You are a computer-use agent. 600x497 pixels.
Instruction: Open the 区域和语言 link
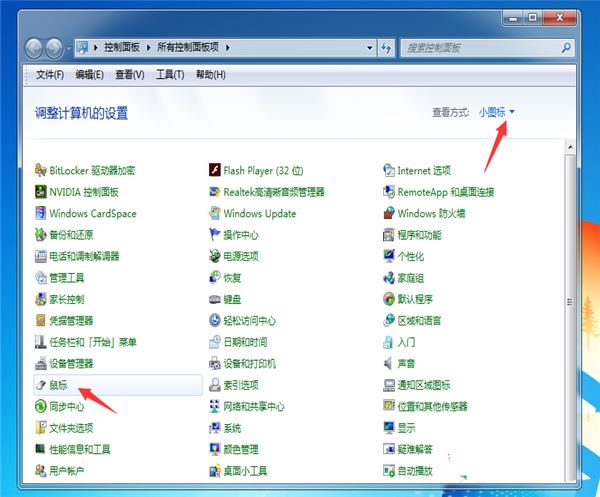(x=419, y=321)
